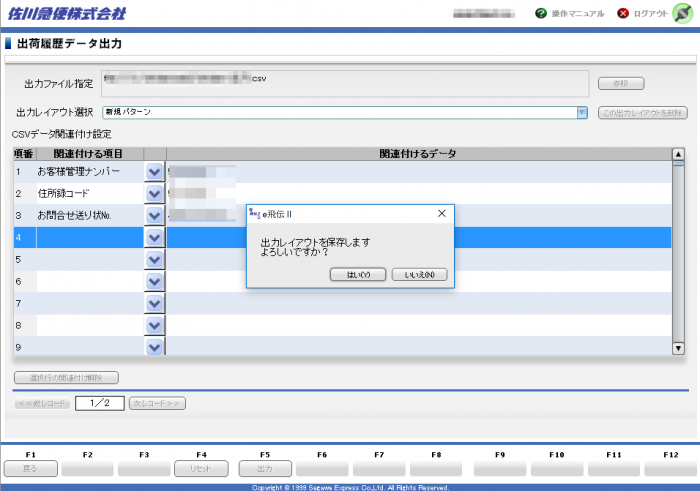
Task: Click the vertical scrollbar track of the table
Action: pos(678,254)
